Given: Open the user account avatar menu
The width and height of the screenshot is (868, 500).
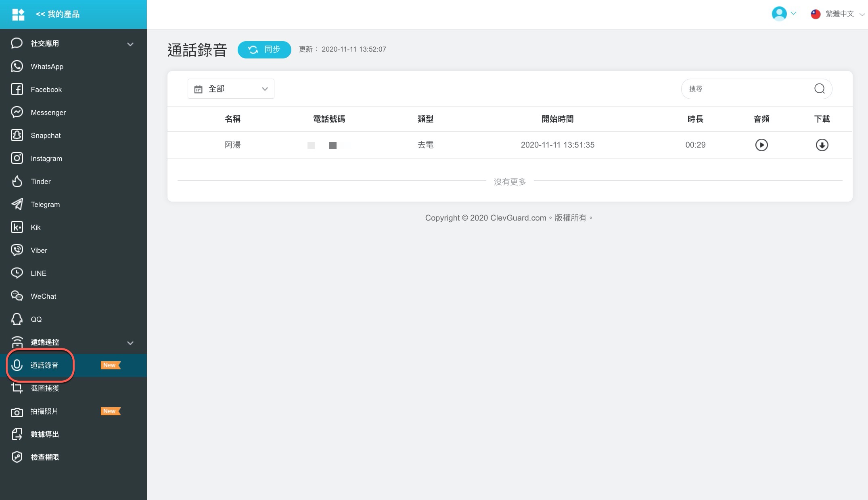Looking at the screenshot, I should click(x=783, y=14).
